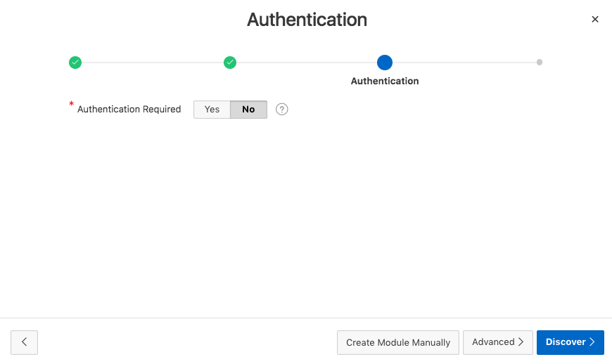Screen dimensions: 612x364
Task: Go to the second completed wizard step
Action: (x=230, y=63)
